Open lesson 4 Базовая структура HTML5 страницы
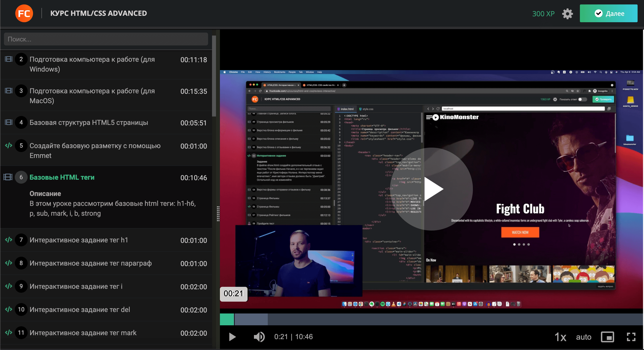644x350 pixels. click(106, 123)
